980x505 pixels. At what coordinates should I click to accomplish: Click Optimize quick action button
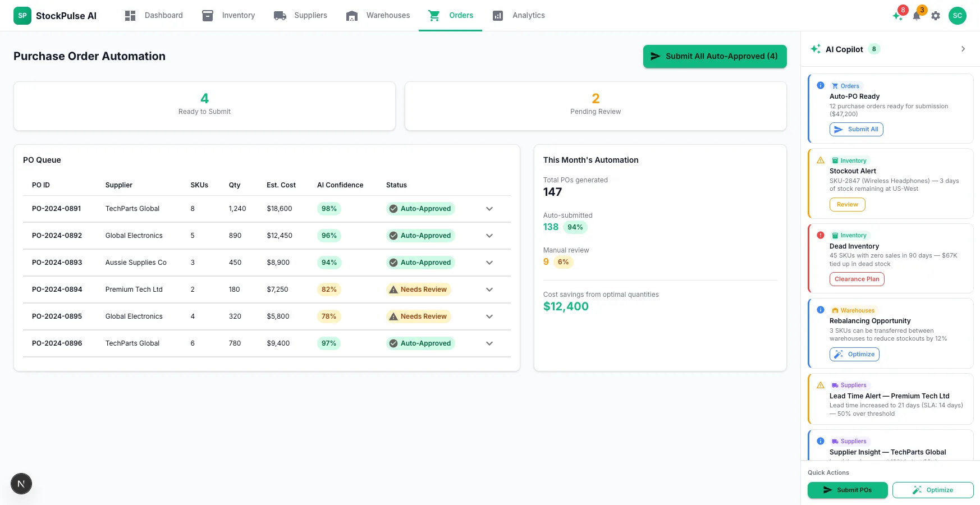click(x=933, y=490)
